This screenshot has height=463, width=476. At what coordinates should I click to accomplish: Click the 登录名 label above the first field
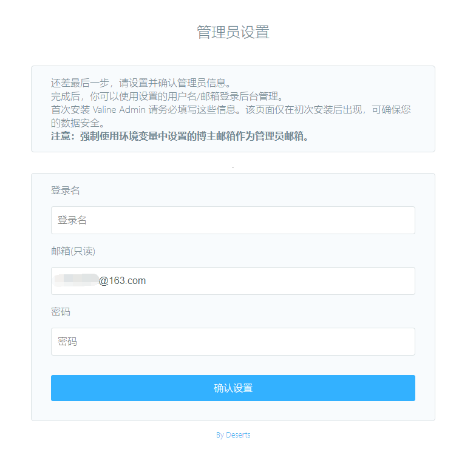click(x=65, y=191)
